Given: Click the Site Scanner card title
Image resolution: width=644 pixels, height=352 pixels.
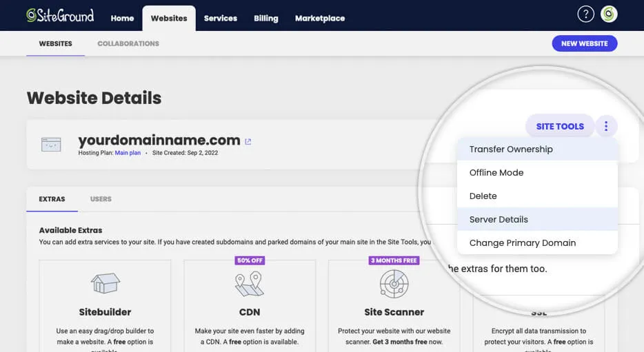Looking at the screenshot, I should pos(394,312).
